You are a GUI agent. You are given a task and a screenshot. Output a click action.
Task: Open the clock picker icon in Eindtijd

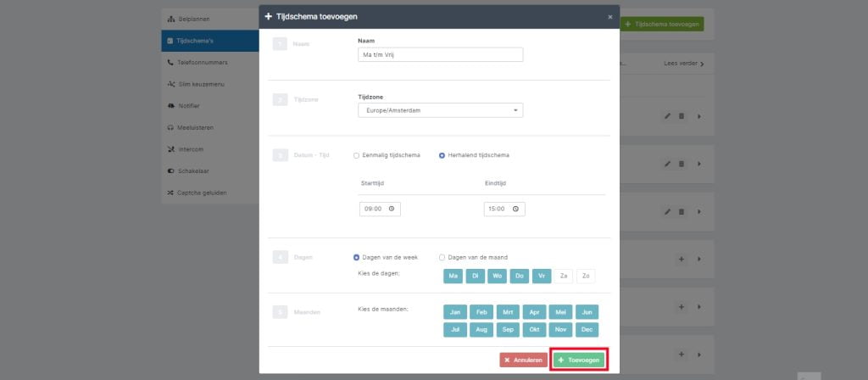pyautogui.click(x=516, y=209)
